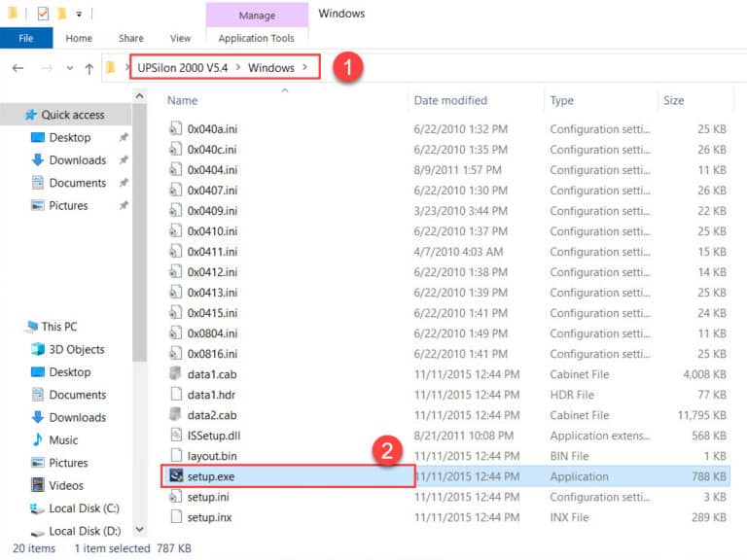The image size is (747, 560).
Task: Select the data1.cab cabinet icon
Action: click(176, 373)
